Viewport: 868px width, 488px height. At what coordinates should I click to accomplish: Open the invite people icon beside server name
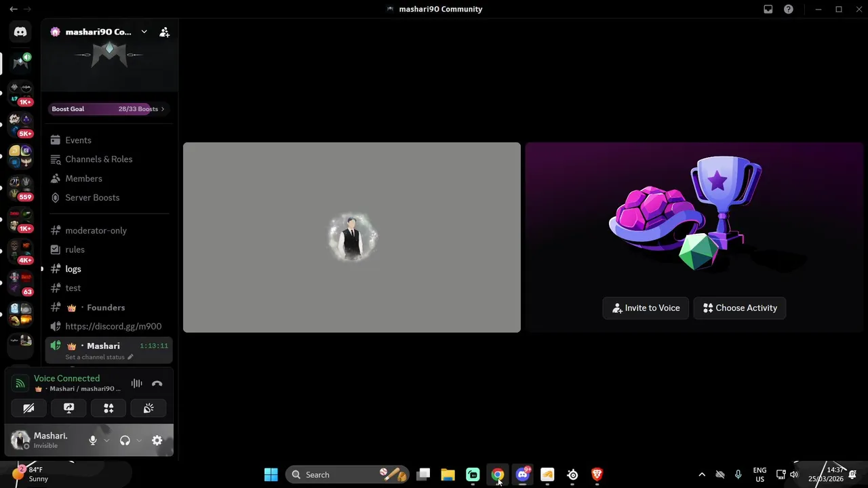(164, 32)
